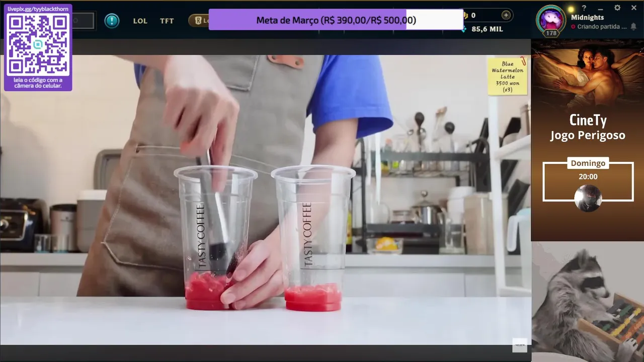The height and width of the screenshot is (362, 644).
Task: Click the Domingo schedule label
Action: 588,163
